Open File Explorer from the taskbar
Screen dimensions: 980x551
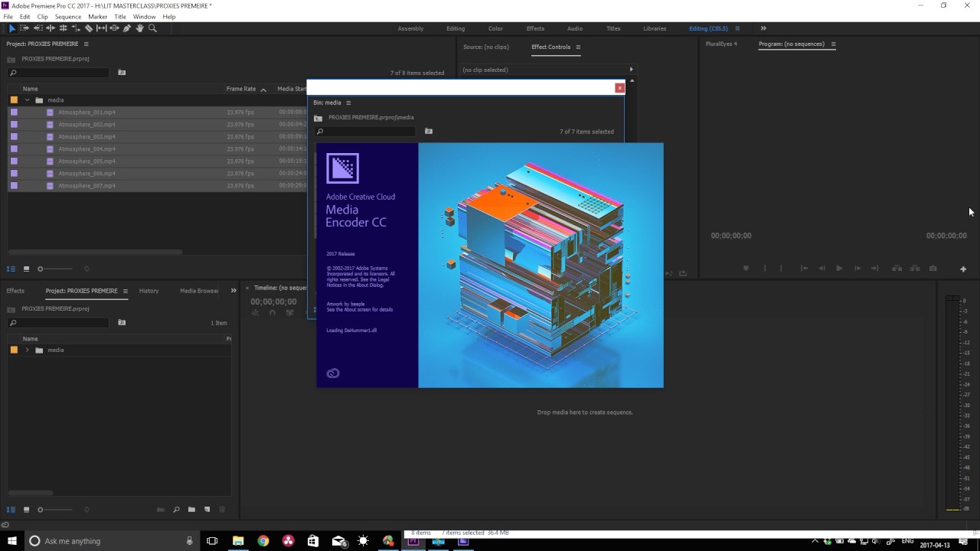coord(238,541)
